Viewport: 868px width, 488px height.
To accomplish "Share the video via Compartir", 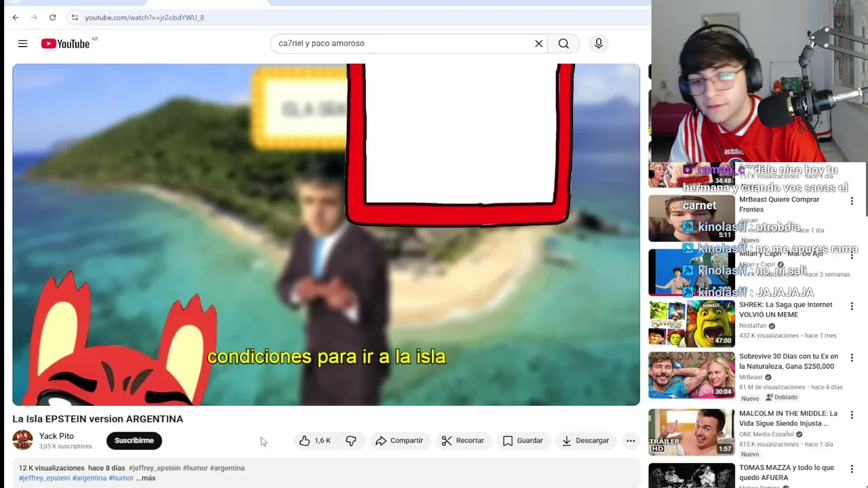I will coord(399,441).
